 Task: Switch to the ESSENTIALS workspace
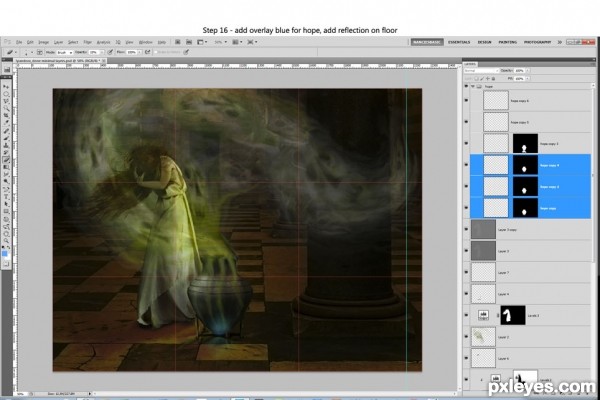click(x=459, y=42)
